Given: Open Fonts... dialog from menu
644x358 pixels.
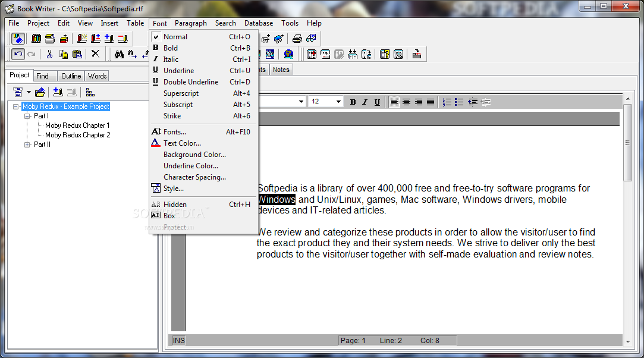Looking at the screenshot, I should click(204, 132).
